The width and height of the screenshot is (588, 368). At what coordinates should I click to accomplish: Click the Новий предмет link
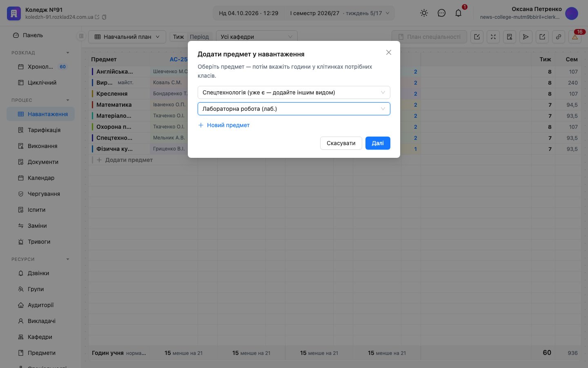[x=224, y=125]
